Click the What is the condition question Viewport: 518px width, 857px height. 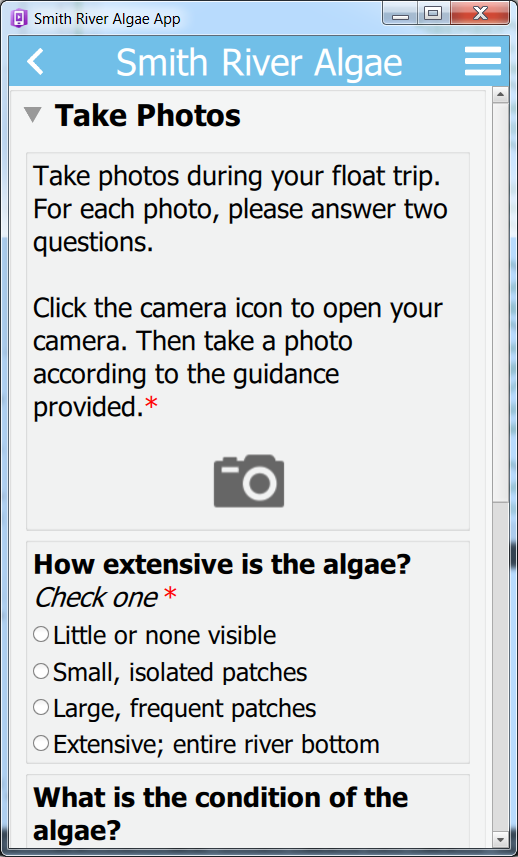tap(221, 814)
